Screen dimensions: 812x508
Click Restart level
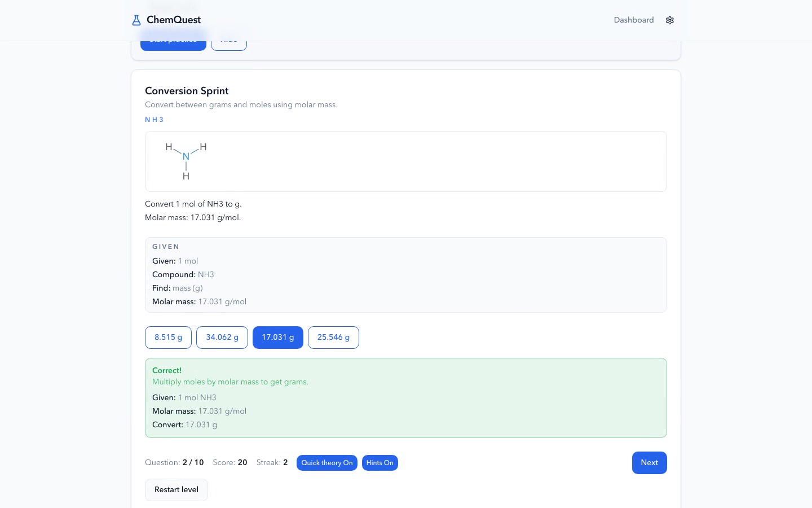point(176,490)
